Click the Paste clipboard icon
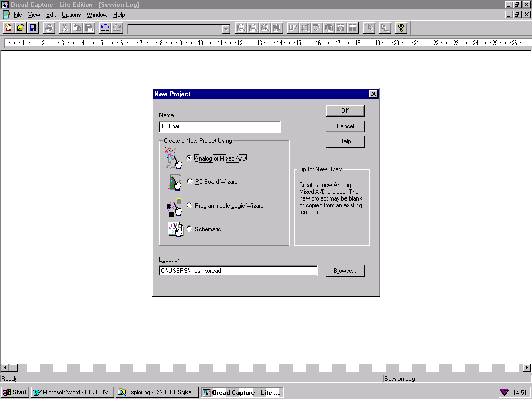 [89, 28]
